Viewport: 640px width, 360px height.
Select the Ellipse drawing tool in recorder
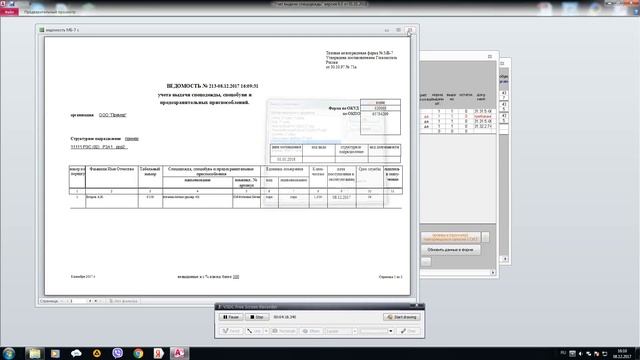pos(311,331)
